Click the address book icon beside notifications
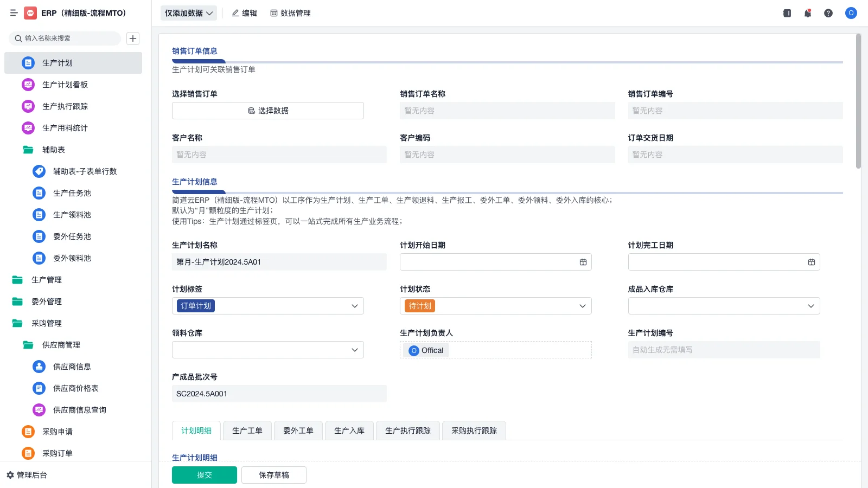868x488 pixels. pyautogui.click(x=786, y=13)
